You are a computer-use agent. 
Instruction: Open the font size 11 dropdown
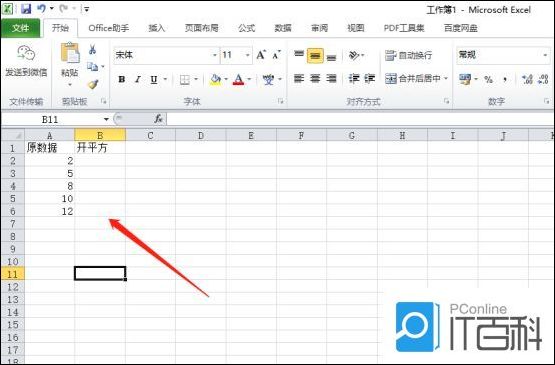click(x=247, y=55)
